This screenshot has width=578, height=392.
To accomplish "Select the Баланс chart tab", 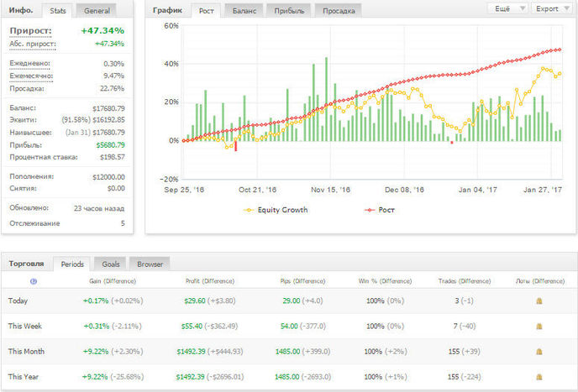I will tap(244, 11).
